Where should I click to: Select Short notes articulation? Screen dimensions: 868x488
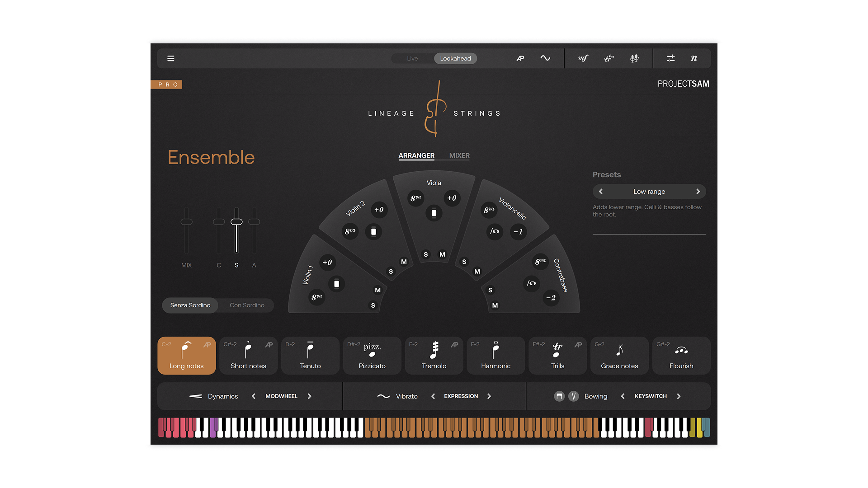tap(248, 356)
